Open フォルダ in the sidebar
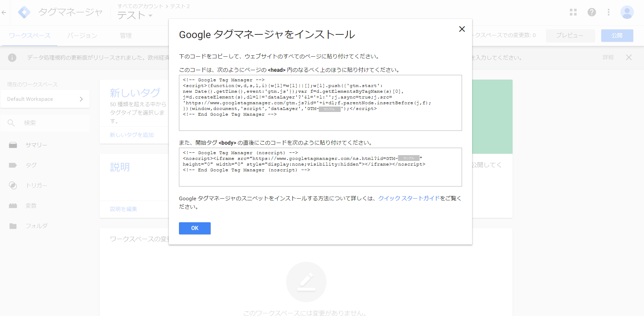This screenshot has height=316, width=644. tap(36, 226)
